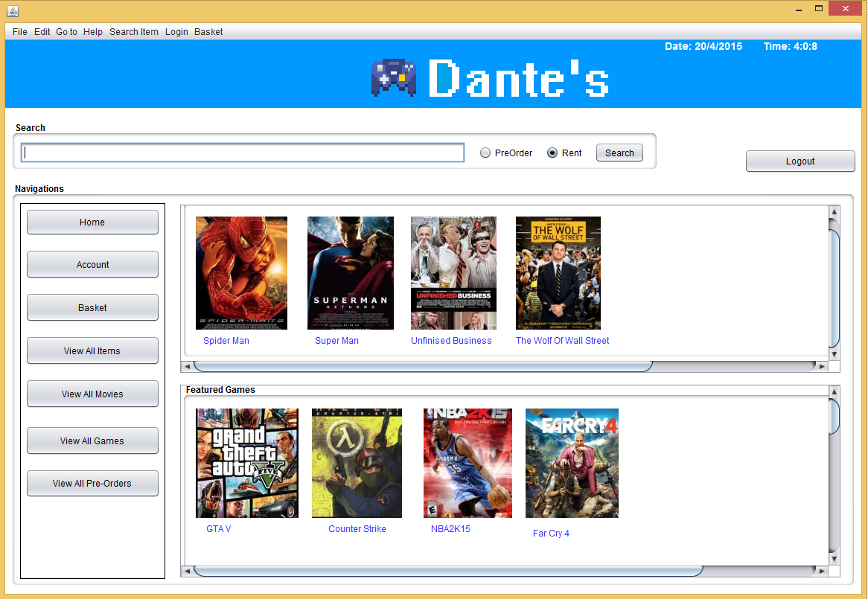Screen dimensions: 868x599
Task: Select the Rent radio button
Action: click(552, 153)
